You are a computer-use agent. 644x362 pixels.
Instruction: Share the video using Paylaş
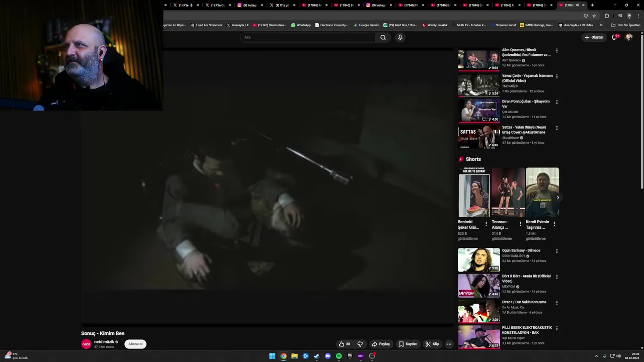381,344
